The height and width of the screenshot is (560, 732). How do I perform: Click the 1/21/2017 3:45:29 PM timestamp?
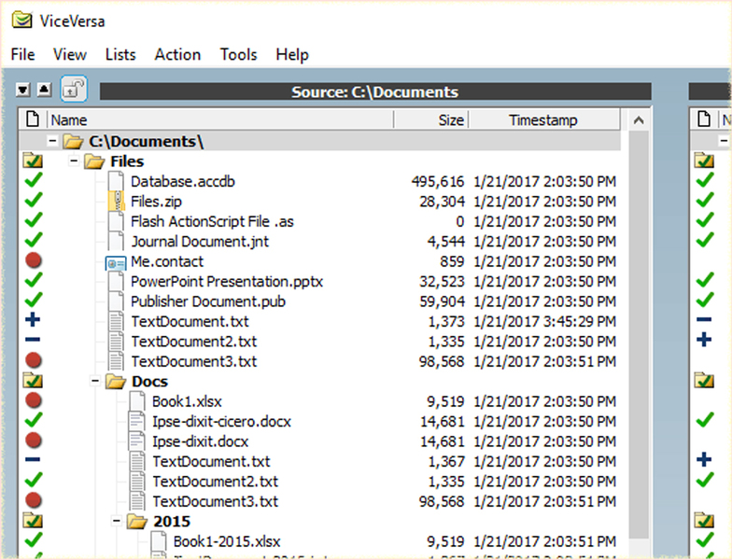(x=545, y=321)
